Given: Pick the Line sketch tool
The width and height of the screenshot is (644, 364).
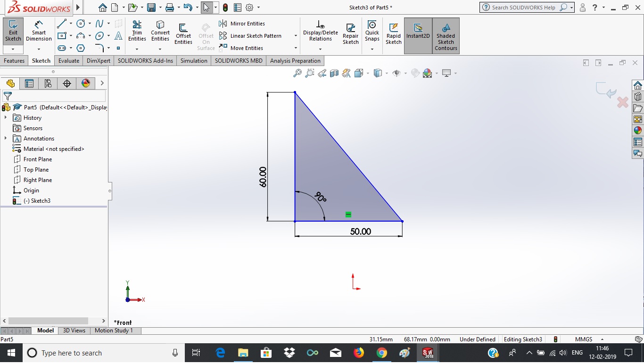Looking at the screenshot, I should click(61, 24).
